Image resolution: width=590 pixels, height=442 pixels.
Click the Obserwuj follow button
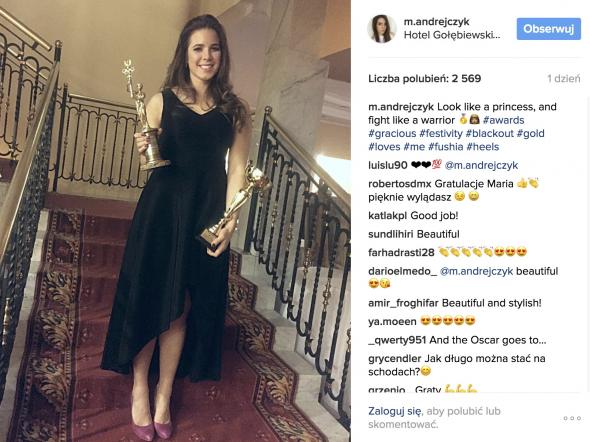[x=549, y=29]
